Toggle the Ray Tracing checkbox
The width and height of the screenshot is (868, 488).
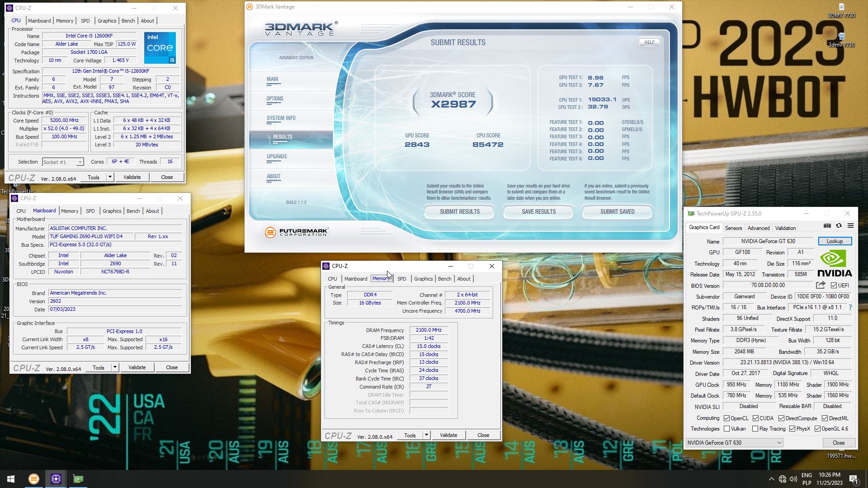[x=755, y=429]
